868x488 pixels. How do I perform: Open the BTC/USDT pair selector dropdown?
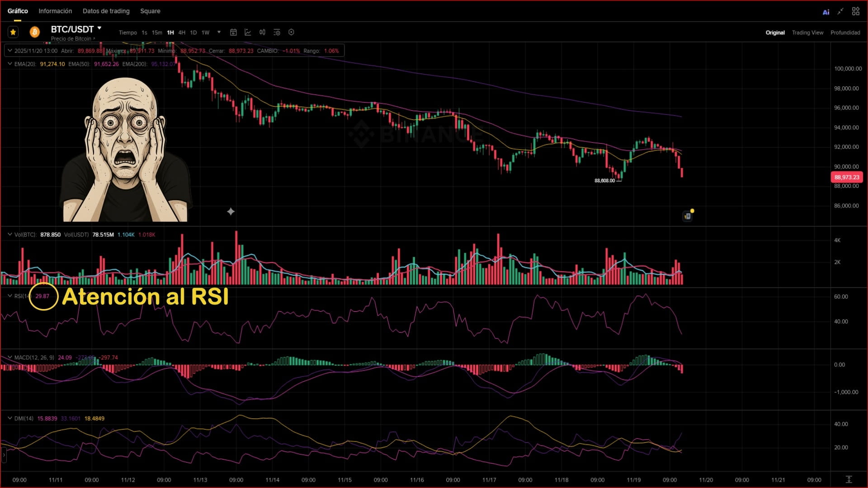[x=99, y=28]
